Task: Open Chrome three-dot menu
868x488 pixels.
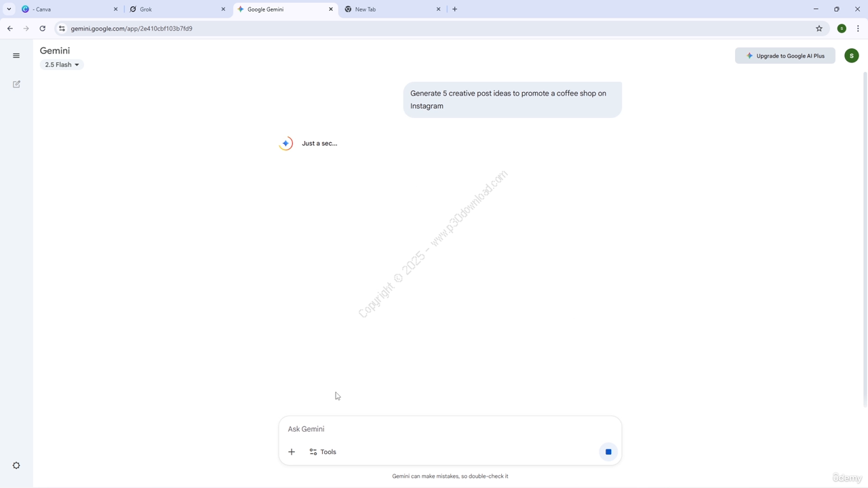Action: tap(858, 28)
